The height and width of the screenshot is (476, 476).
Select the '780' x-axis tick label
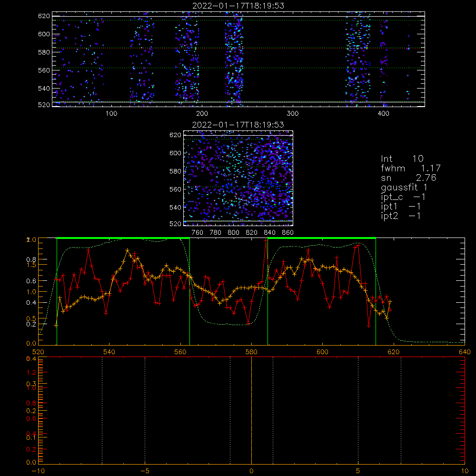[x=216, y=233]
